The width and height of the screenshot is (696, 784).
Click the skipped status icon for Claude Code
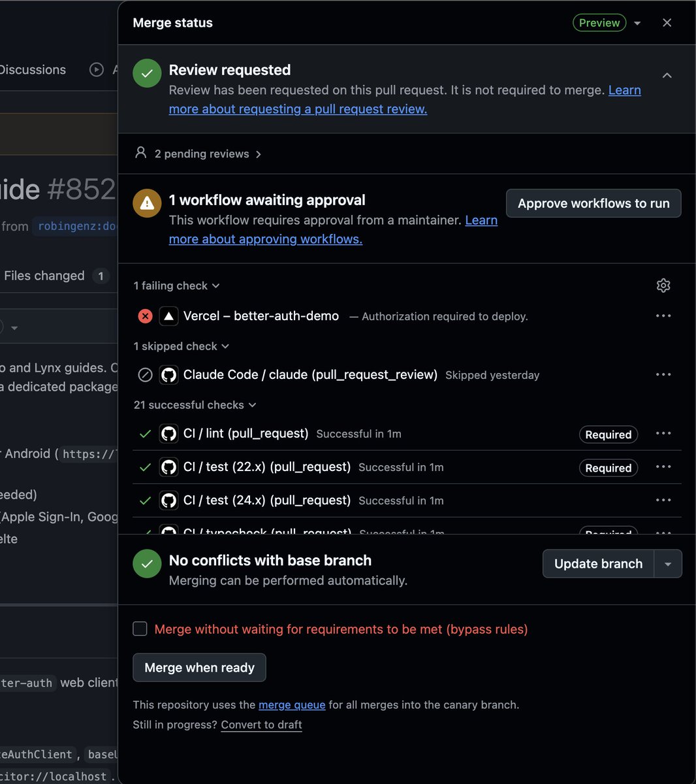(145, 375)
